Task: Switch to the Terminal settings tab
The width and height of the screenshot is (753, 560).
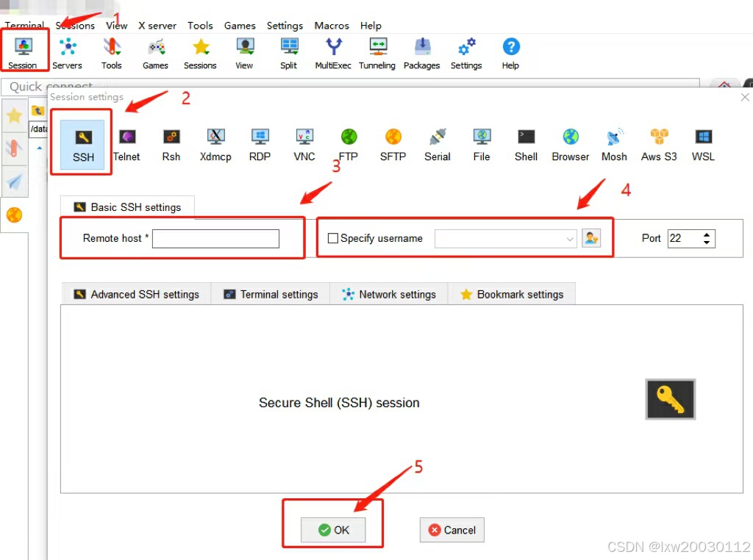Action: 271,294
